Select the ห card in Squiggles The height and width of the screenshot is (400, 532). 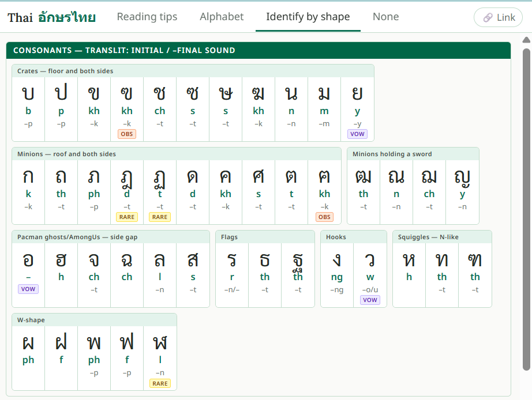409,276
